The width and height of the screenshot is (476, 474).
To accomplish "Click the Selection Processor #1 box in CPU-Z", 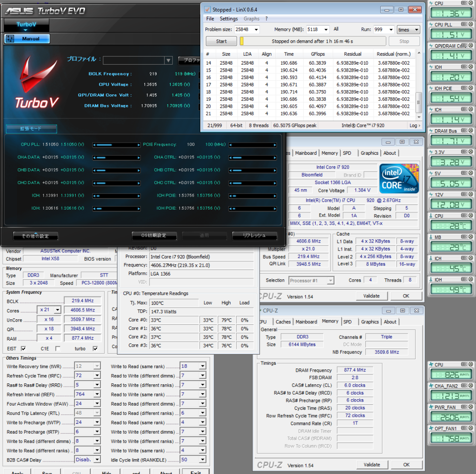I will point(311,280).
